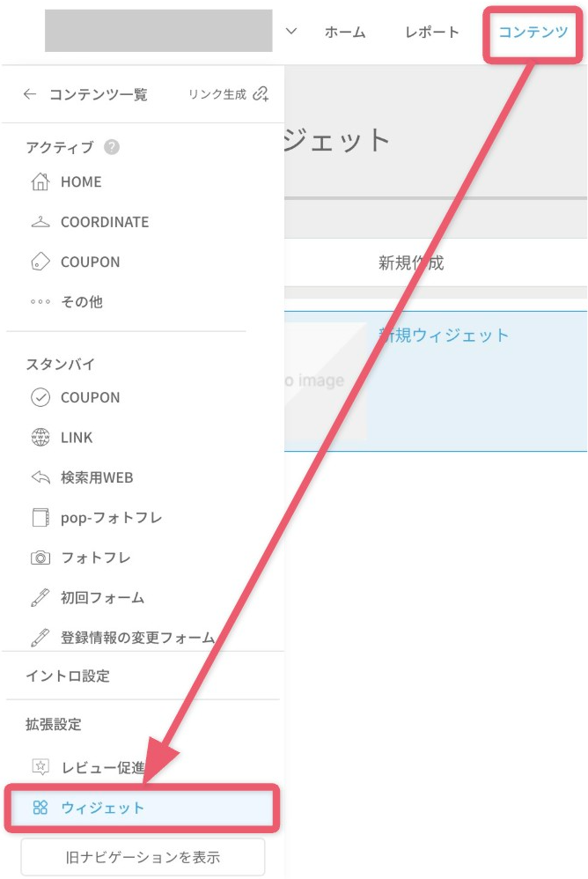Click リンク生成 link text

(217, 94)
